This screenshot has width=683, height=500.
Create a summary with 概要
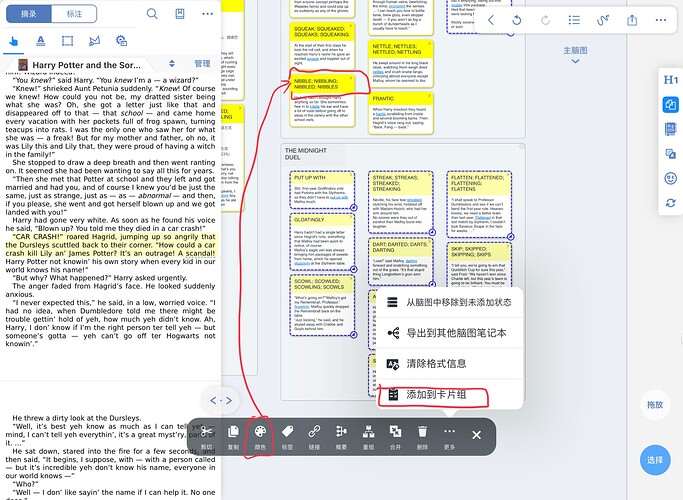click(342, 437)
